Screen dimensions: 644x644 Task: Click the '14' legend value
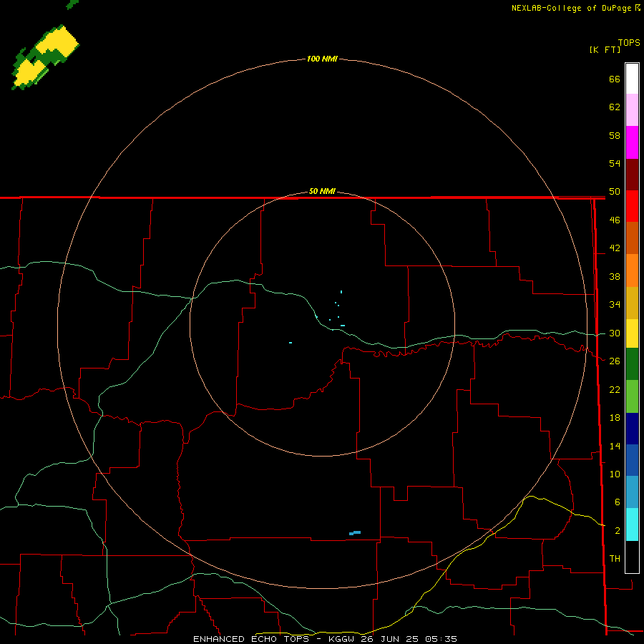coord(615,446)
